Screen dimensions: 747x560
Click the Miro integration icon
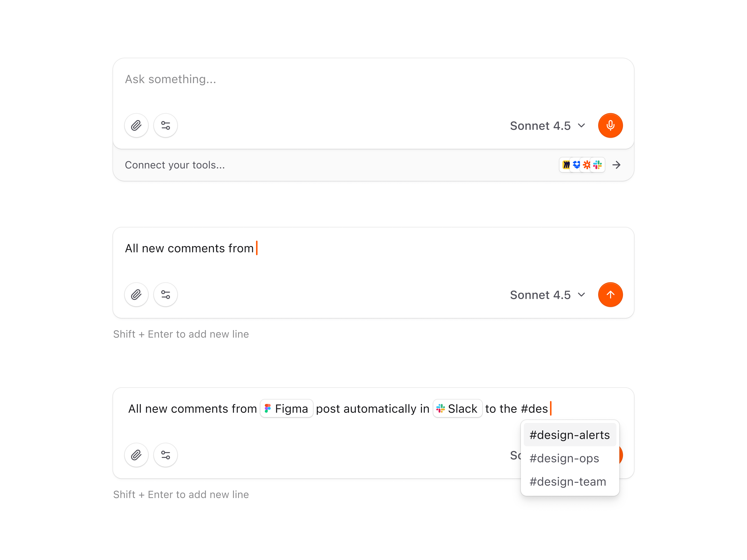point(566,165)
